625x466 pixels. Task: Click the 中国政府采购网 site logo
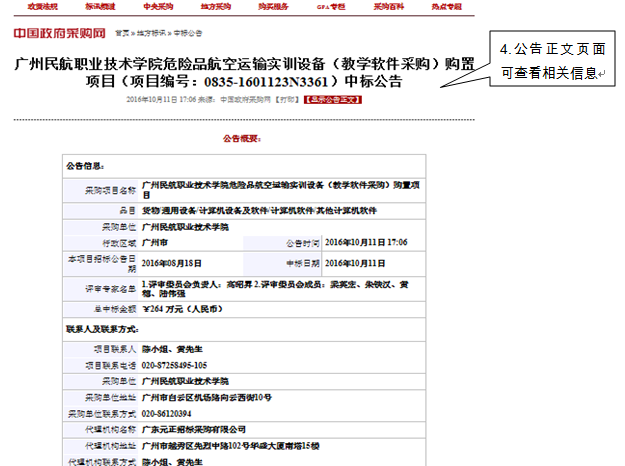point(61,33)
